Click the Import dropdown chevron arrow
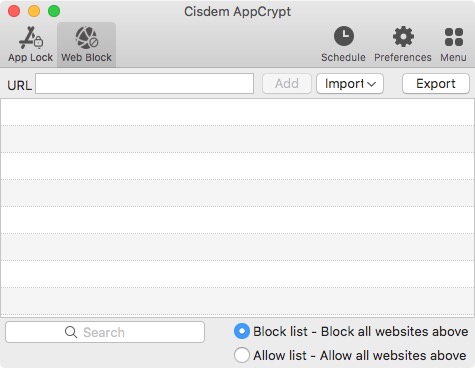This screenshot has width=475, height=368. coord(372,84)
